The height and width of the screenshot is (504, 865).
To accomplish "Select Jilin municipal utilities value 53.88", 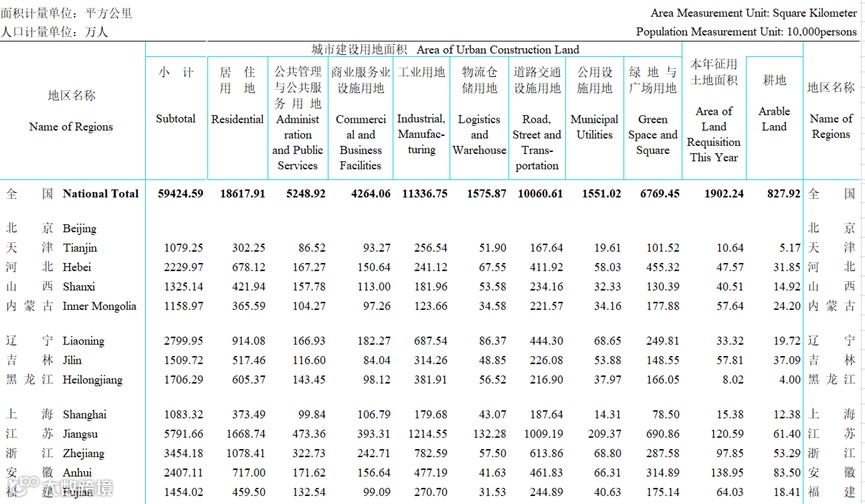I will pyautogui.click(x=607, y=360).
